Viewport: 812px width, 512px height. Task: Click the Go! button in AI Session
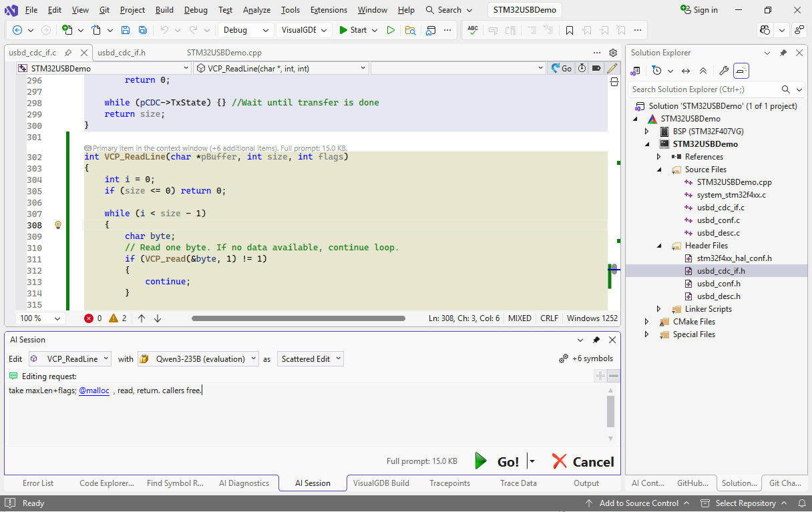pos(497,461)
